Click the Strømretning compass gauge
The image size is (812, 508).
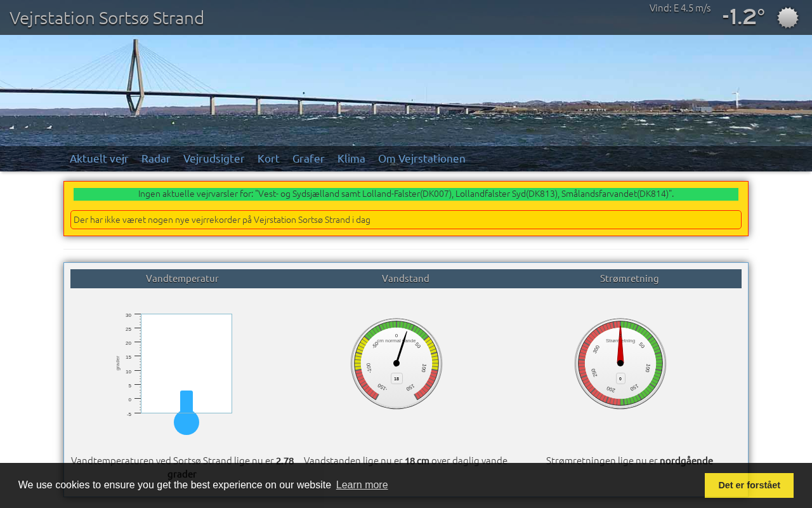(x=620, y=364)
